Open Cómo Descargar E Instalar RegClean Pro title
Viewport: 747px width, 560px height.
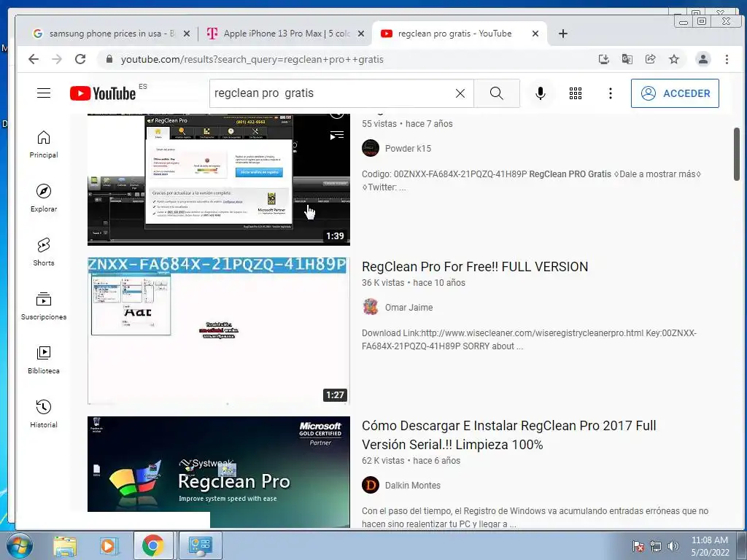pos(508,435)
